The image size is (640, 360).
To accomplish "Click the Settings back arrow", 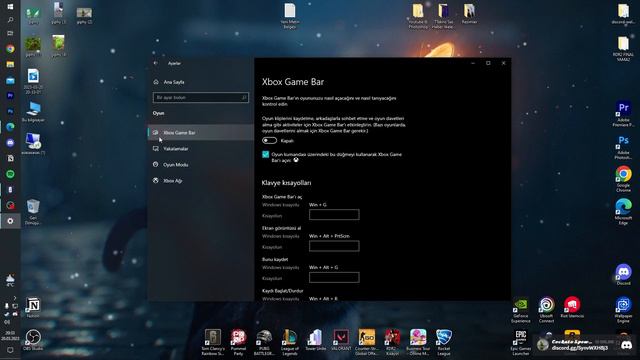I will pyautogui.click(x=156, y=63).
